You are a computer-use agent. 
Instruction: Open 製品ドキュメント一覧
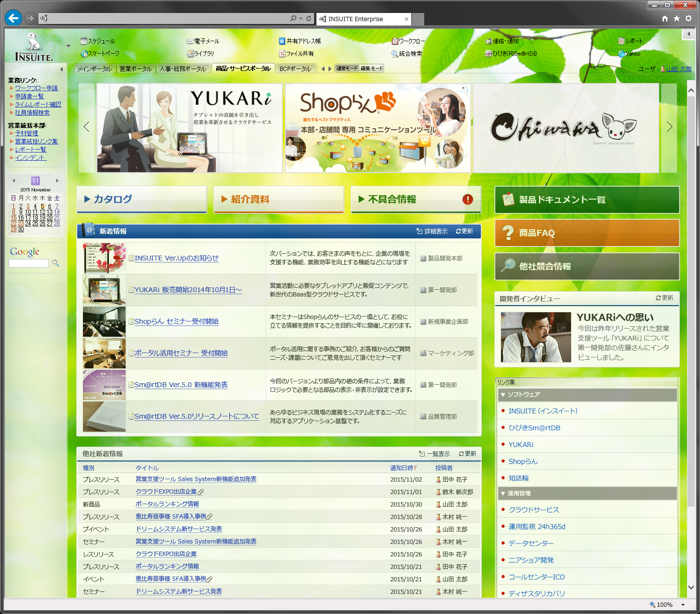click(587, 200)
